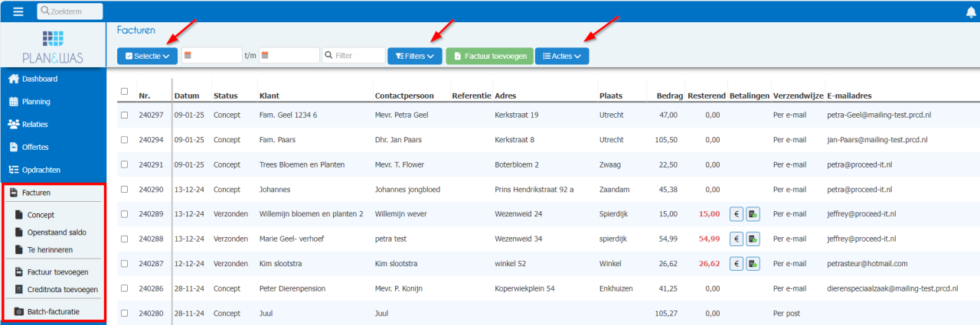
Task: Sort by the Nr. column header
Action: tap(144, 96)
